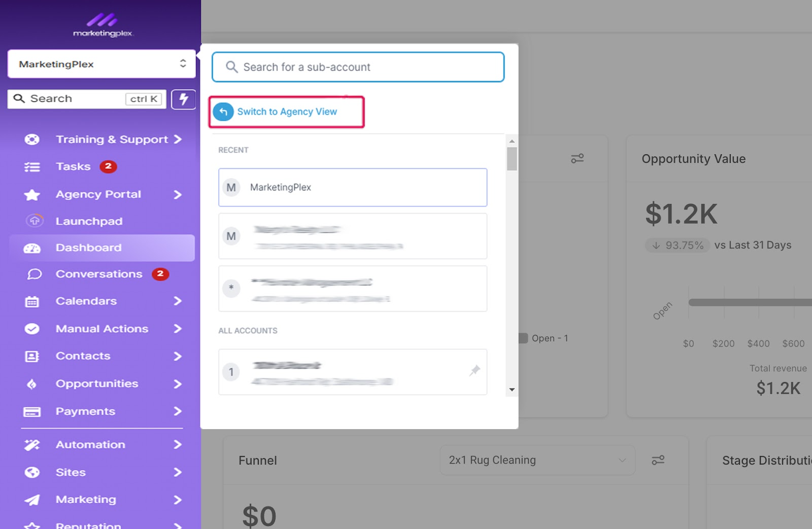The image size is (812, 529).
Task: Open the Funnel card filter settings icon
Action: (658, 461)
